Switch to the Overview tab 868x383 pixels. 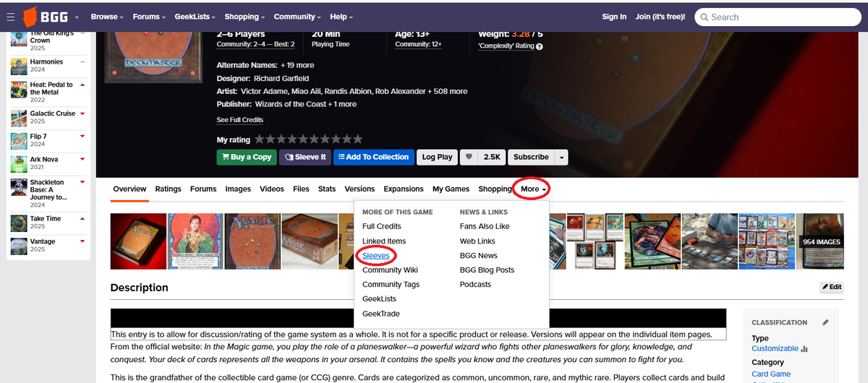[129, 189]
